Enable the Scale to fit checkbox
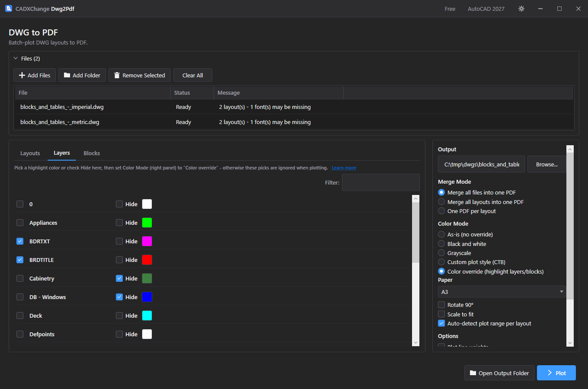The width and height of the screenshot is (588, 389). [x=441, y=314]
